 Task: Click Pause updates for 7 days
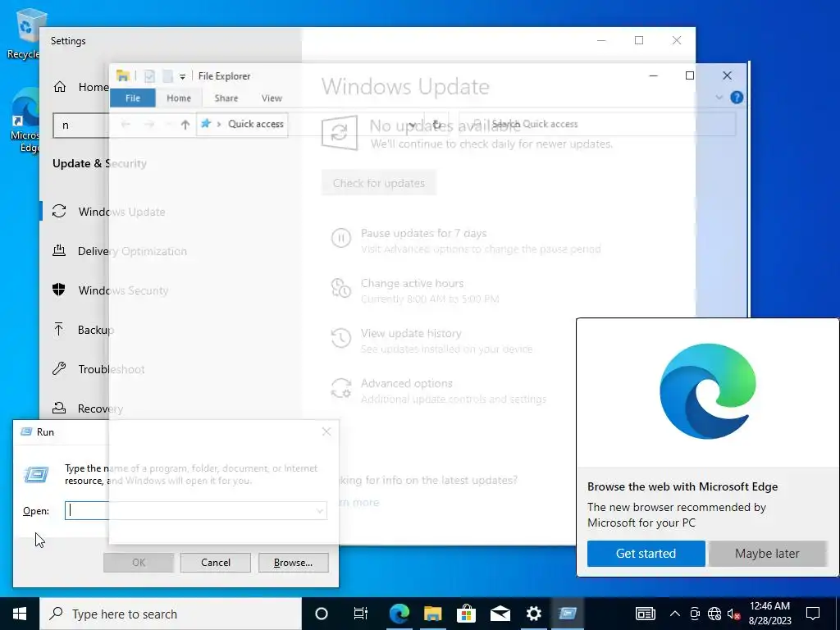466,240
